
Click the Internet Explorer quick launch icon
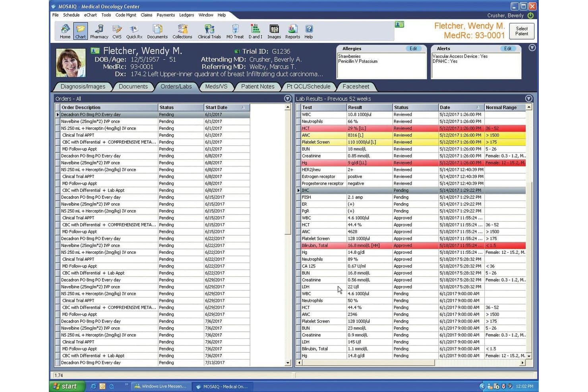point(93,386)
